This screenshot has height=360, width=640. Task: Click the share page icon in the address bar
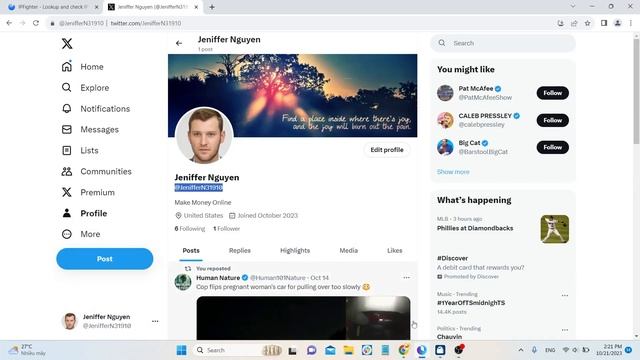point(574,23)
